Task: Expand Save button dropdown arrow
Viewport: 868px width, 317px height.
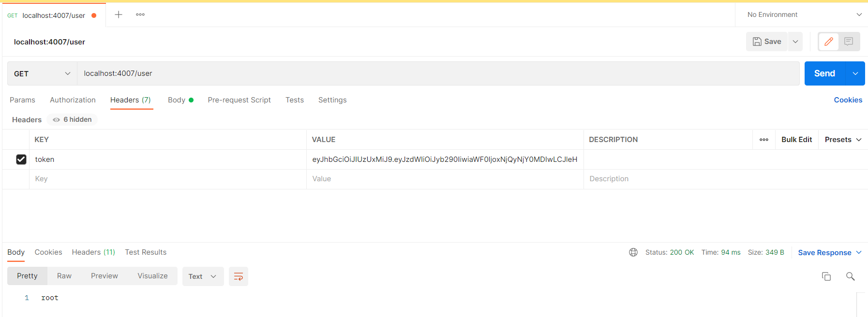Action: point(795,42)
